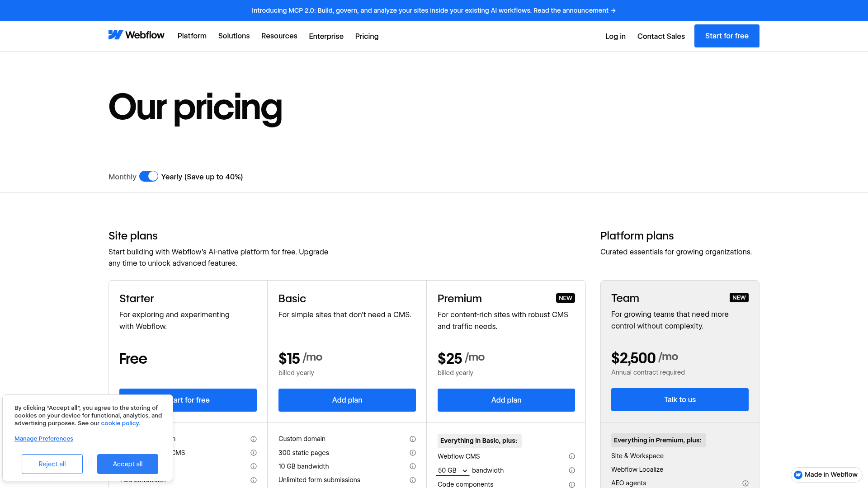Click the NEW badge on Premium plan

(x=566, y=298)
